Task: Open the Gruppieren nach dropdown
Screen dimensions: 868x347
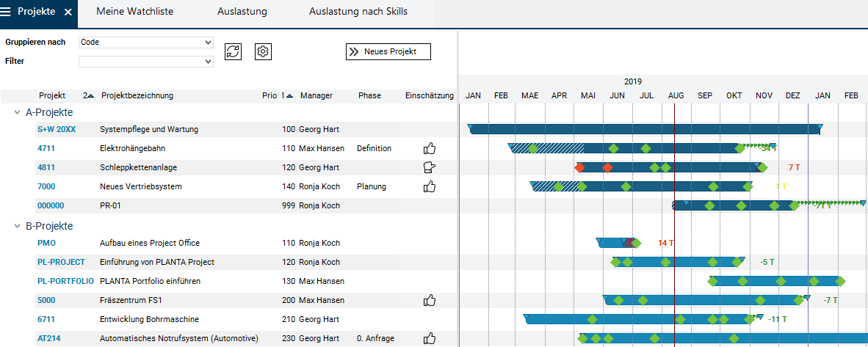Action: [146, 42]
